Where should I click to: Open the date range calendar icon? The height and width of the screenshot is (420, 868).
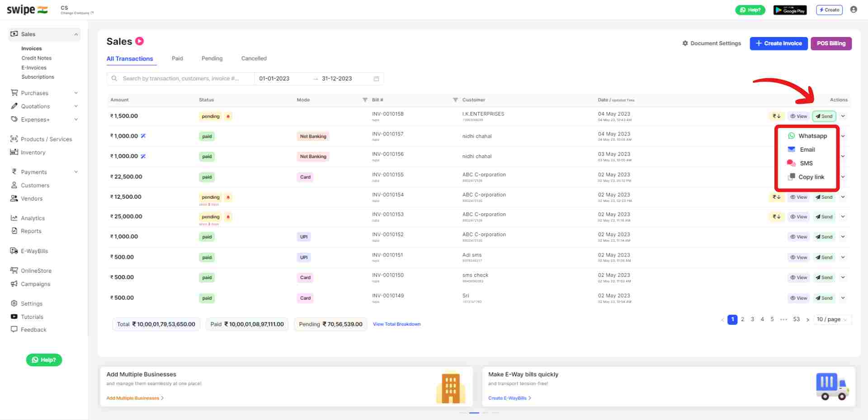[376, 79]
